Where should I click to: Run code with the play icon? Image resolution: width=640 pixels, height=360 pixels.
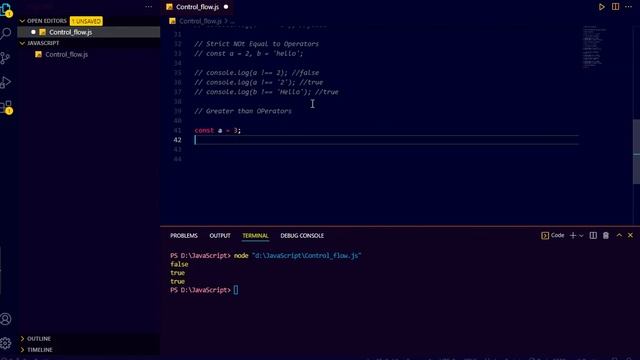tap(602, 7)
